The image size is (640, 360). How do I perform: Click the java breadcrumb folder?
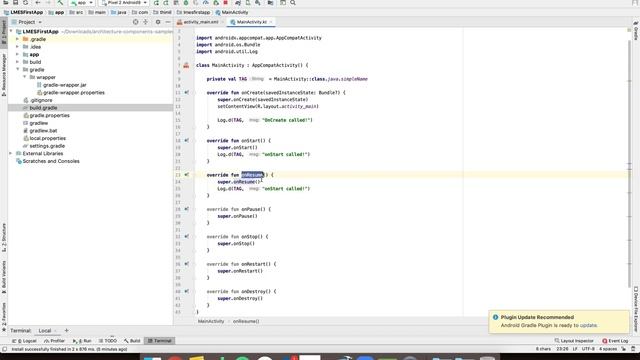[119, 13]
